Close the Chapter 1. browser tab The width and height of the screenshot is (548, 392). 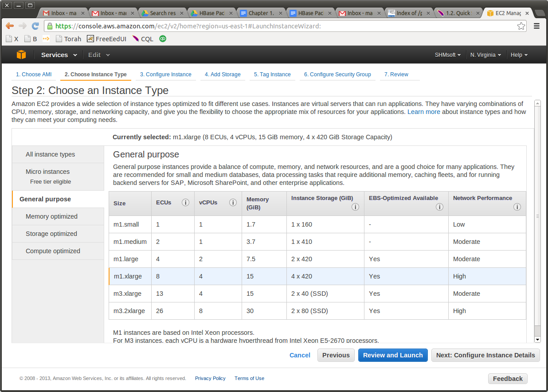click(x=280, y=13)
